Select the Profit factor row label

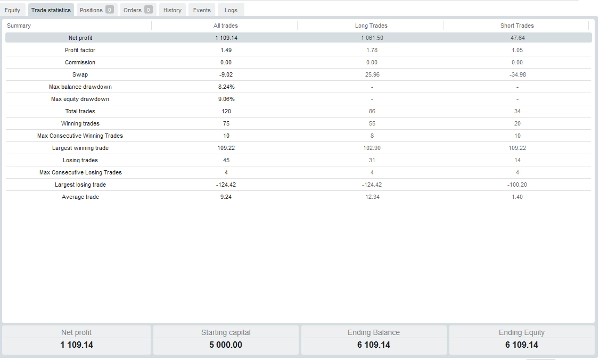(80, 50)
